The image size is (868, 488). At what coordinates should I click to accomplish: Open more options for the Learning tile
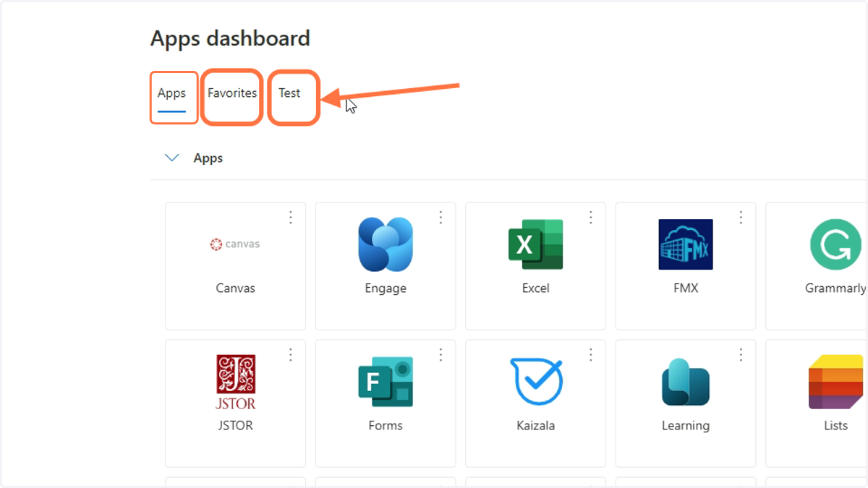[741, 354]
